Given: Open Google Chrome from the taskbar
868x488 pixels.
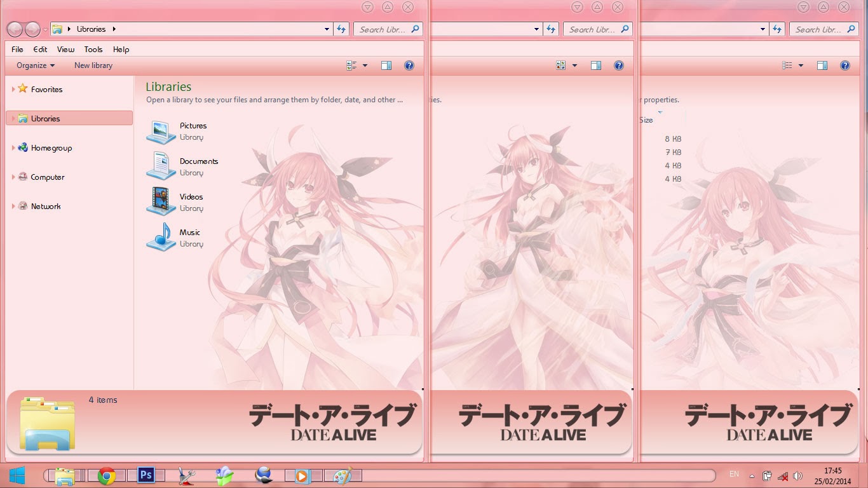Looking at the screenshot, I should [x=106, y=476].
